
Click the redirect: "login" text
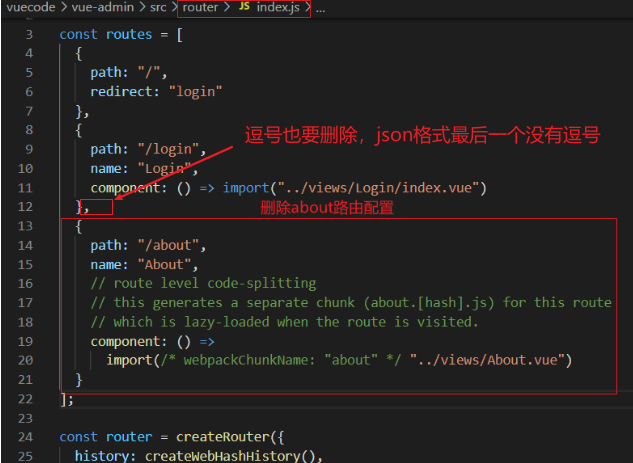(x=156, y=92)
